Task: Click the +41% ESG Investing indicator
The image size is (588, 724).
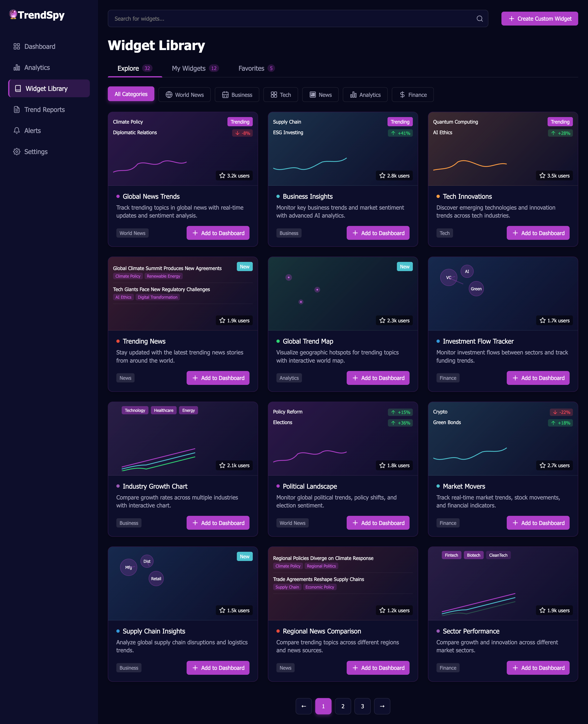Action: click(400, 133)
